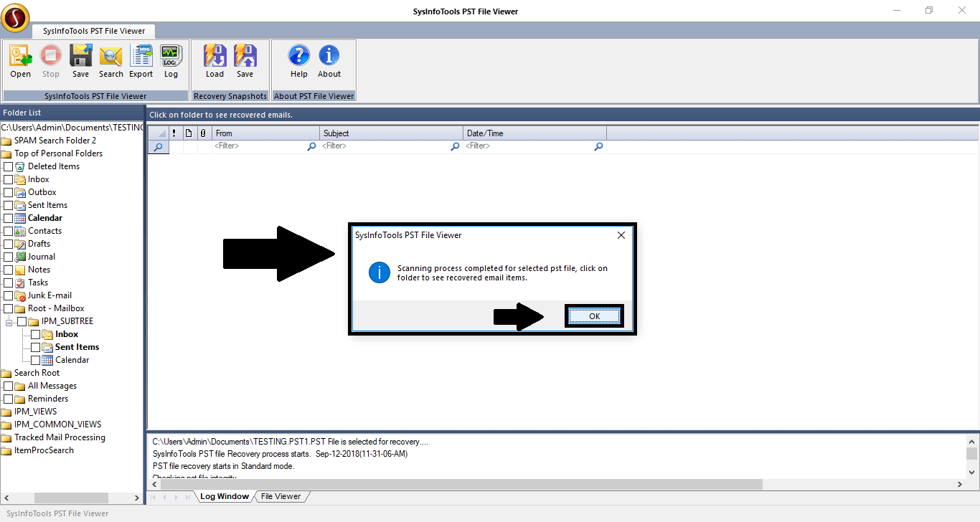Check the IPM_SUBTREE checkbox
The height and width of the screenshot is (522, 980).
(x=22, y=322)
